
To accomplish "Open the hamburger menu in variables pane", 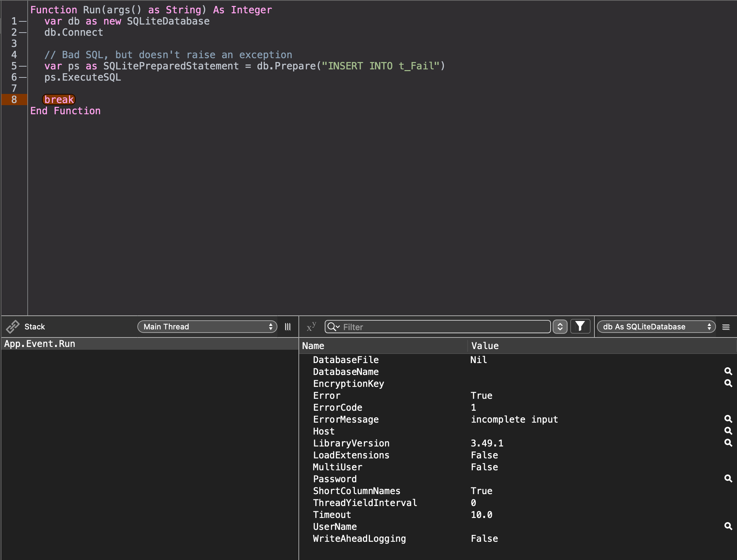I will pyautogui.click(x=726, y=327).
